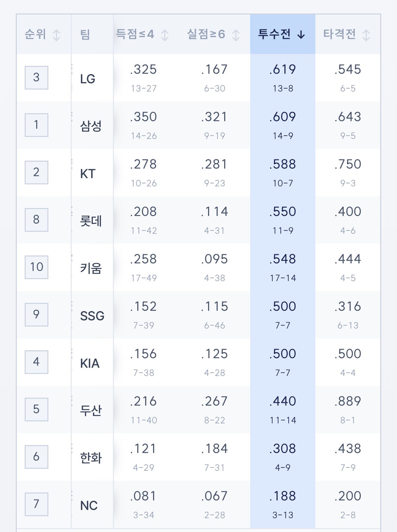Click rank badge 9 for SSG
The height and width of the screenshot is (532, 397).
[x=37, y=314]
